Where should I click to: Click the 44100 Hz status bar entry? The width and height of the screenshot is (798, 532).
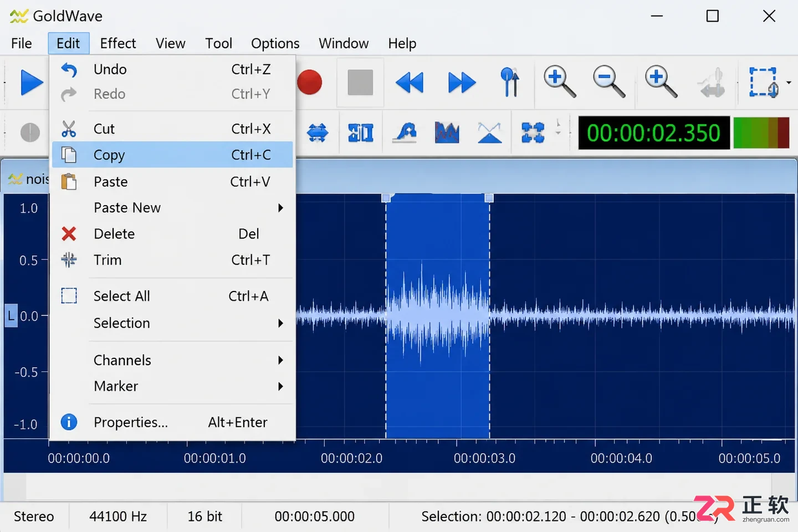118,516
